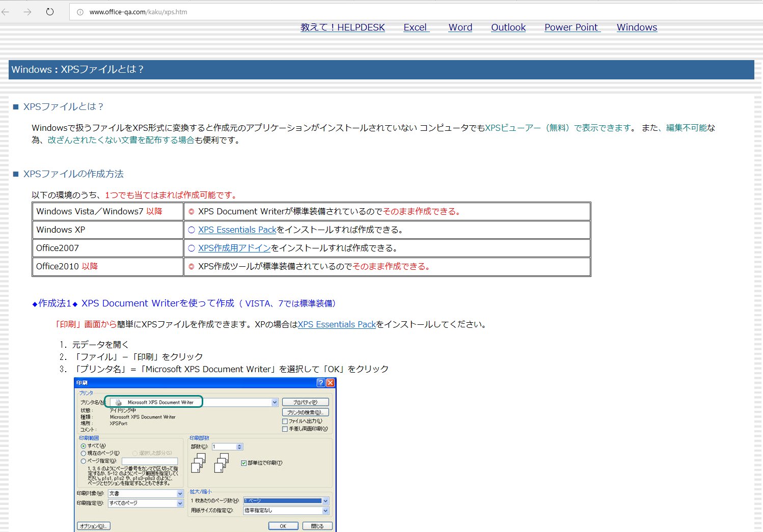Open the 1枚あたりのページ数(H) dropdown
This screenshot has height=532, width=763.
286,501
